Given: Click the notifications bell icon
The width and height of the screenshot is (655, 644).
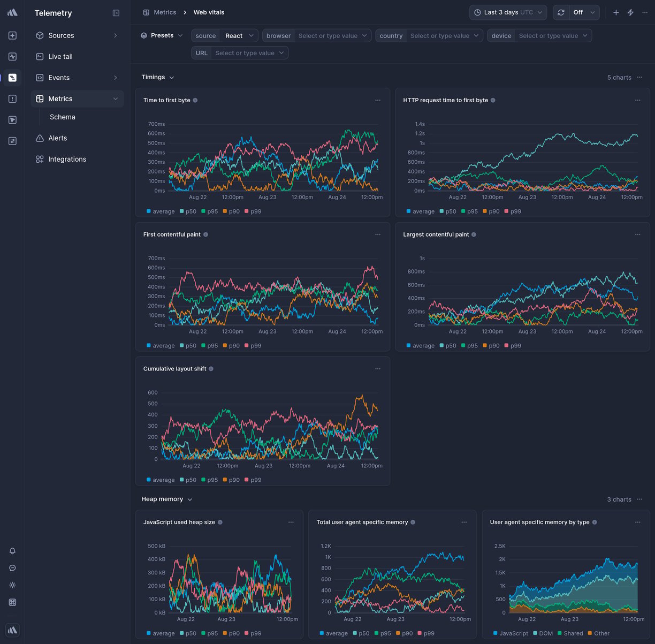Looking at the screenshot, I should pyautogui.click(x=12, y=551).
